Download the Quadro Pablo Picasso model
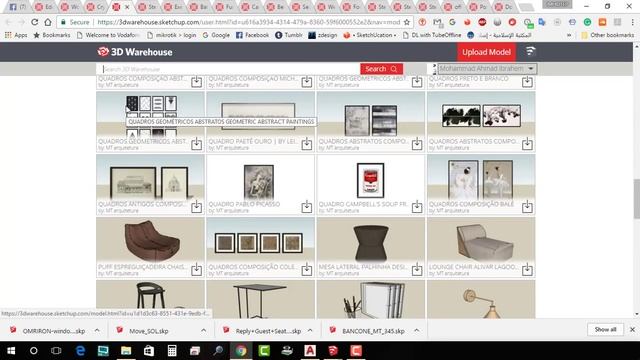The height and width of the screenshot is (360, 640). pyautogui.click(x=307, y=207)
